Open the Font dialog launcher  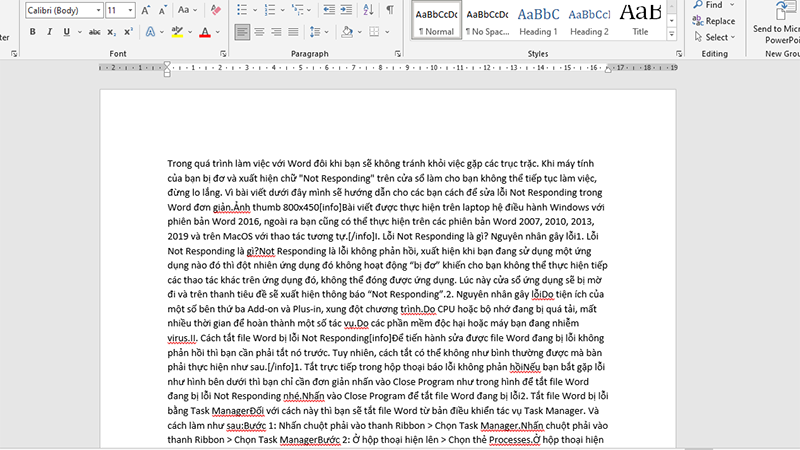pyautogui.click(x=224, y=53)
